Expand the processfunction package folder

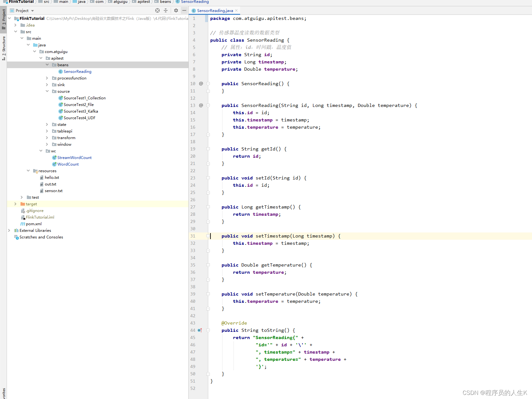pos(47,78)
